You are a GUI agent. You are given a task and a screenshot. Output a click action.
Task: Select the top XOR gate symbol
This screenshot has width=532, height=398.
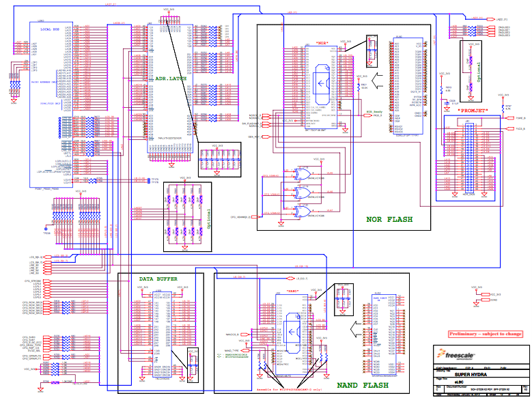coord(302,174)
